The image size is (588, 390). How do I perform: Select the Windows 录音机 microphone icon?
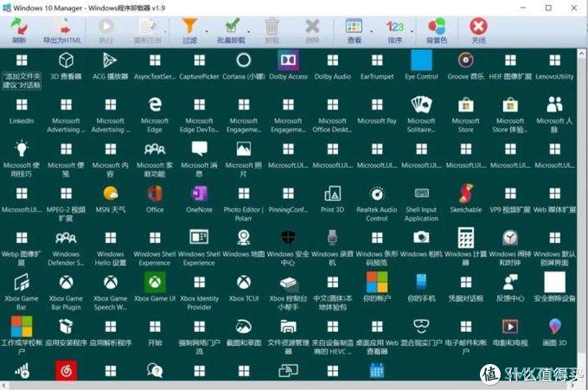[x=333, y=238]
